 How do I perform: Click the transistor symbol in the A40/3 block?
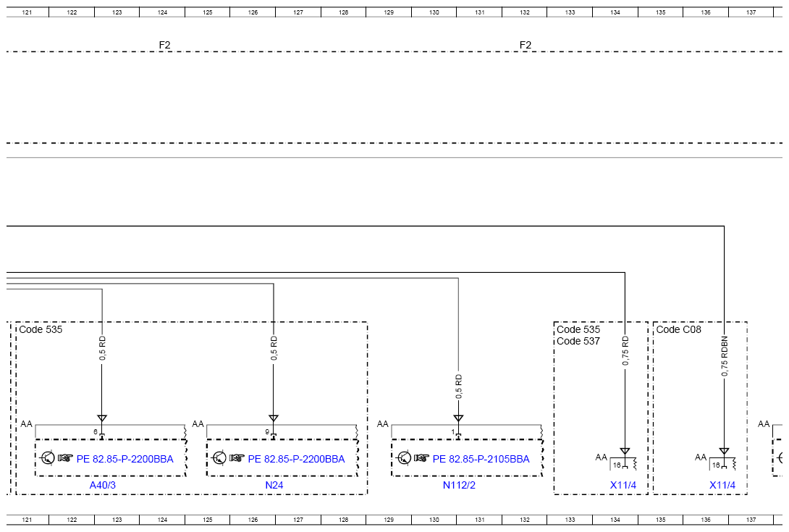[48, 458]
